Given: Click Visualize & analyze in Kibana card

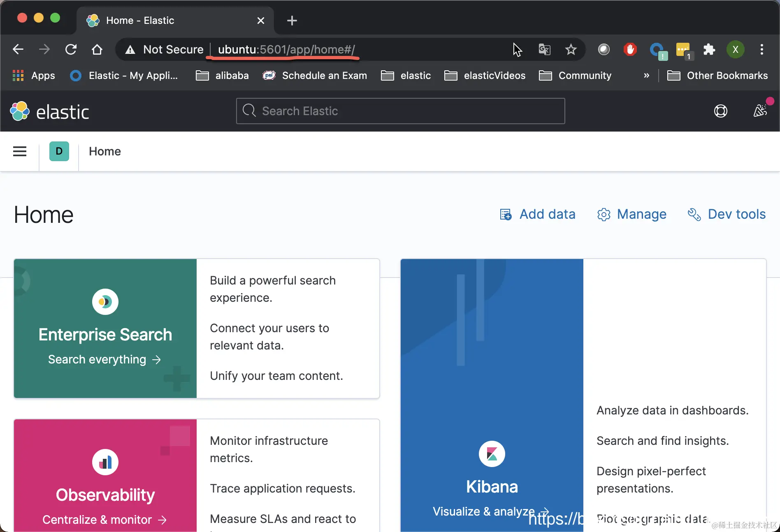Looking at the screenshot, I should pos(491,511).
